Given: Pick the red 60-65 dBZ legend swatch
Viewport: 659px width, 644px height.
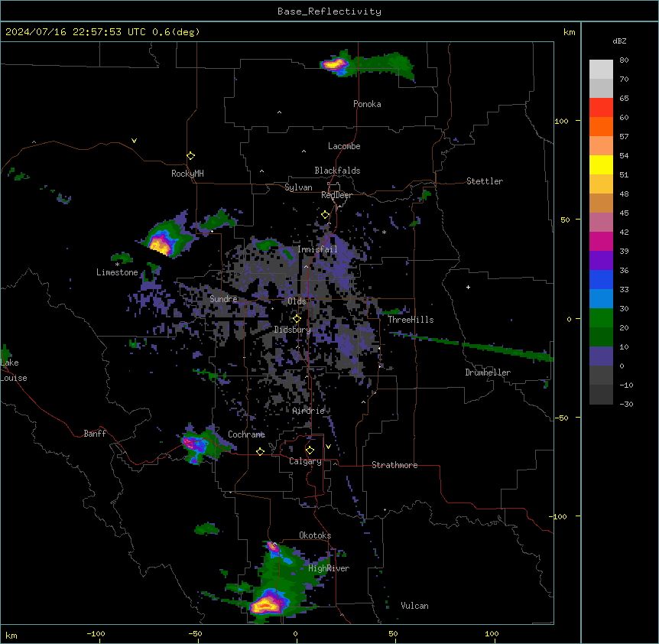Looking at the screenshot, I should point(601,108).
